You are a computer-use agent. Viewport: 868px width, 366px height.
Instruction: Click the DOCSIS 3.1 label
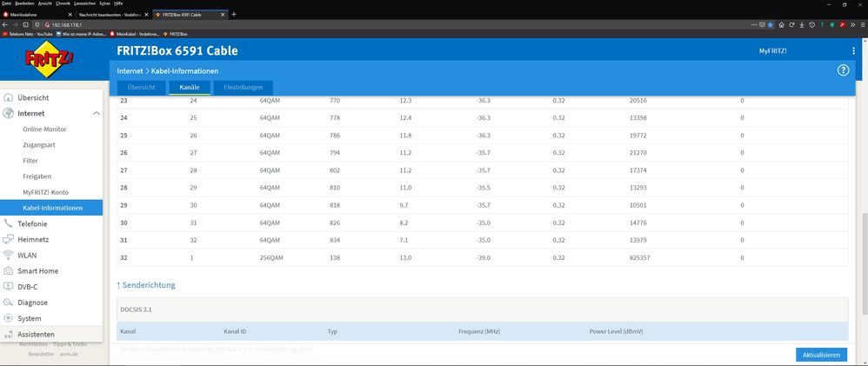[x=136, y=309]
